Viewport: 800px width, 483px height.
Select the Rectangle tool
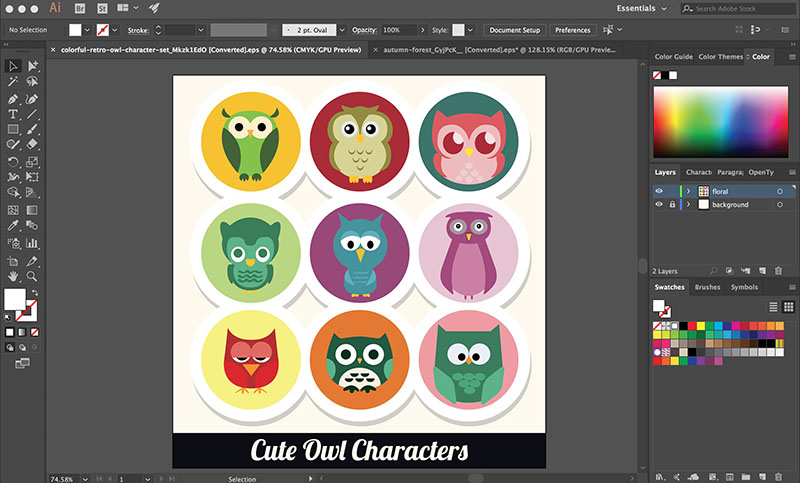[13, 130]
